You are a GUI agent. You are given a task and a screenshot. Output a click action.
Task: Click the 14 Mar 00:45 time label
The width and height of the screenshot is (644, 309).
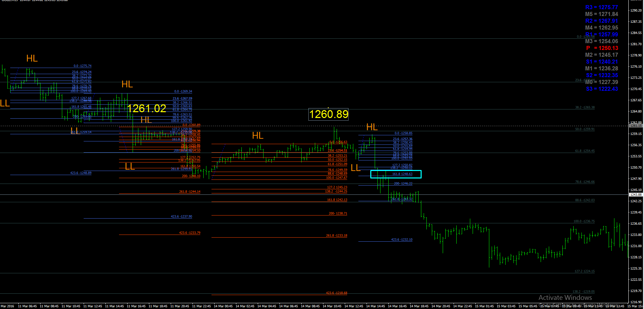coord(223,306)
